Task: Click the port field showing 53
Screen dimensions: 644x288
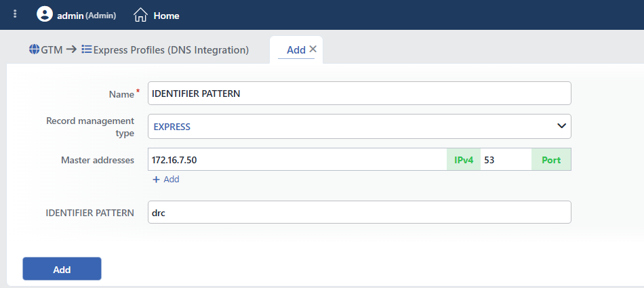Action: click(x=506, y=159)
